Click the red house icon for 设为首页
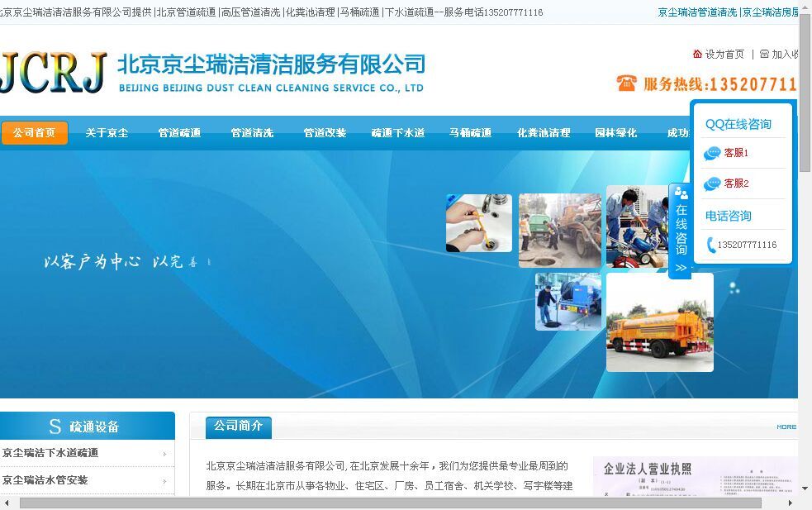Viewport: 812px width, 510px height. pyautogui.click(x=697, y=54)
